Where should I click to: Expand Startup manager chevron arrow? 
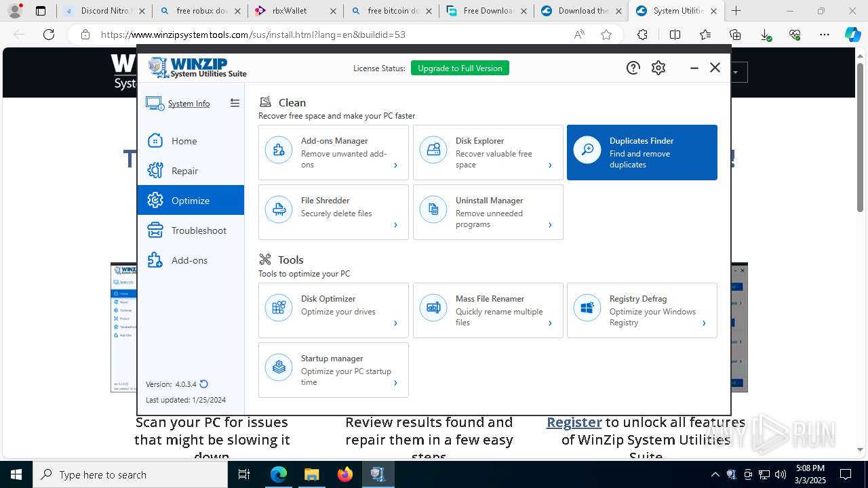click(x=395, y=383)
